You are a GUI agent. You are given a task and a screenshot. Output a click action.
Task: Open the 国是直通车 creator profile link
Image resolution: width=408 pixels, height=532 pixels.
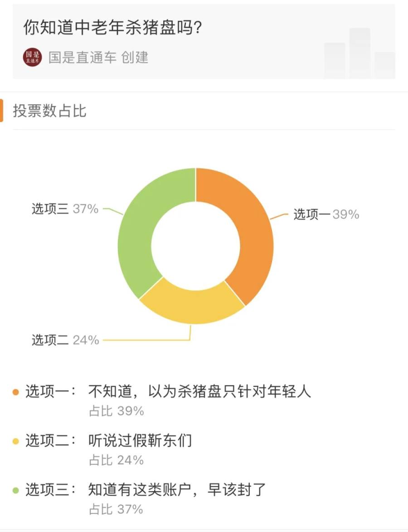click(83, 58)
